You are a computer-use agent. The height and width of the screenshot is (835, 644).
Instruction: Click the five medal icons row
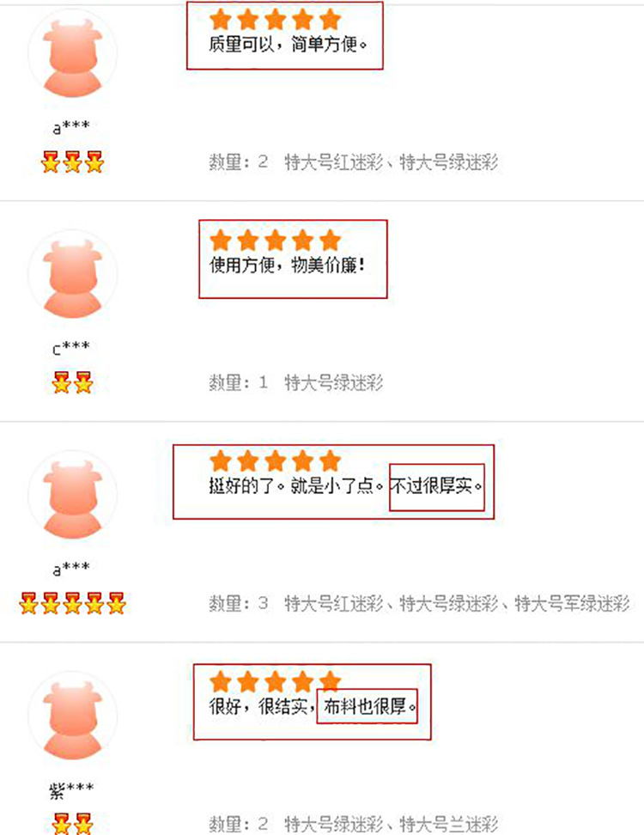pyautogui.click(x=72, y=603)
